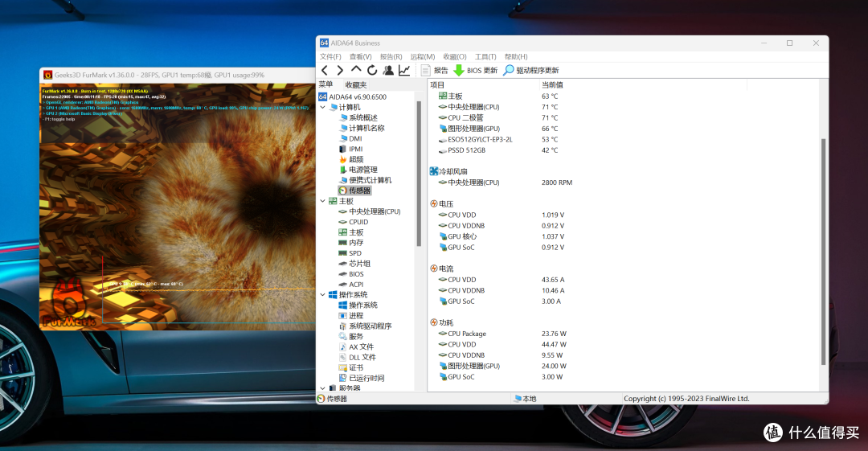Viewport: 868px width, 451px height.
Task: Select 超频 overclock item
Action: tap(351, 159)
